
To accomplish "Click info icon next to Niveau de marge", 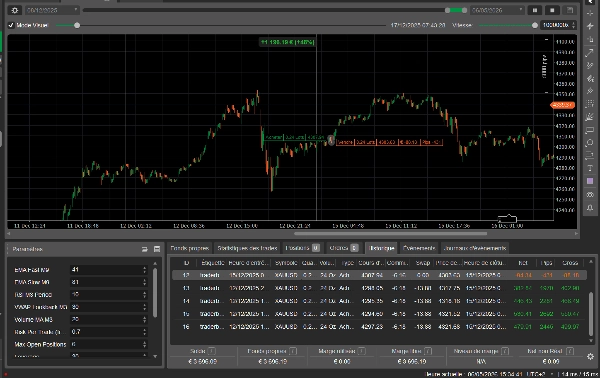I will [505, 351].
